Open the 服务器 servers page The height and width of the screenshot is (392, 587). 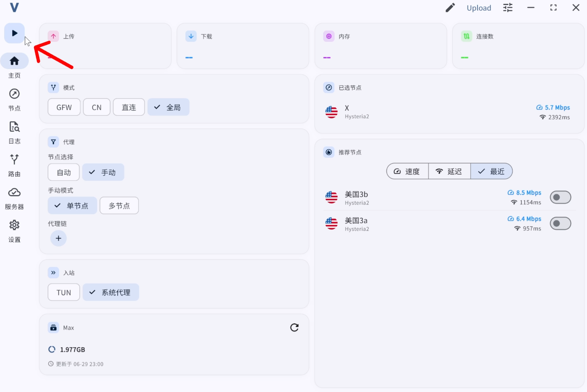tap(14, 198)
